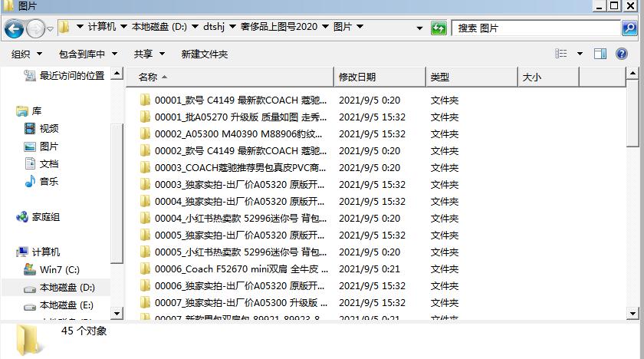Click the up arrow of file list scrollbar
The image size is (644, 359).
coord(632,74)
